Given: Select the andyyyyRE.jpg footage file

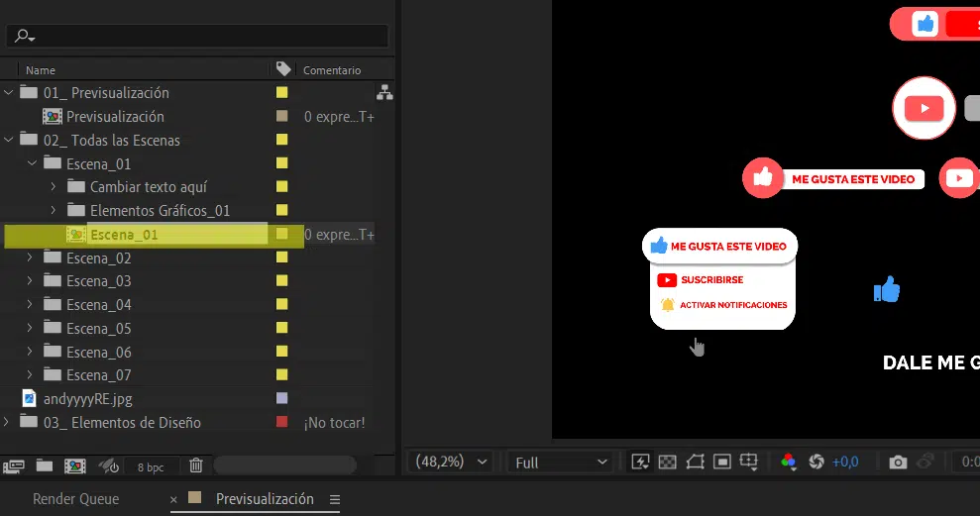Looking at the screenshot, I should click(x=87, y=398).
